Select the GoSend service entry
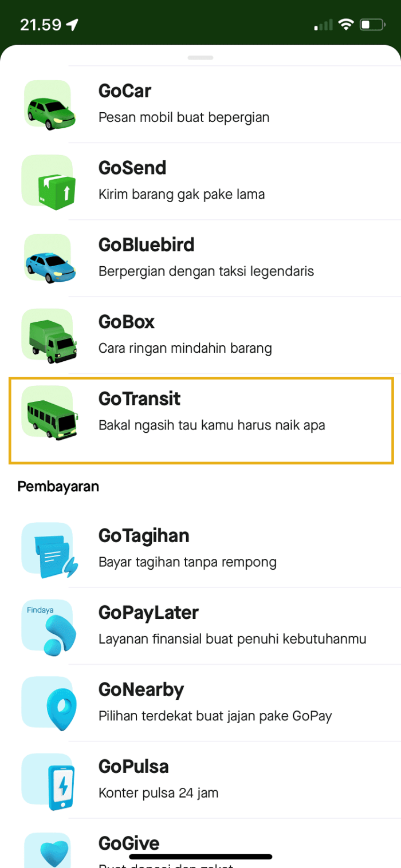This screenshot has height=868, width=401. click(x=200, y=180)
